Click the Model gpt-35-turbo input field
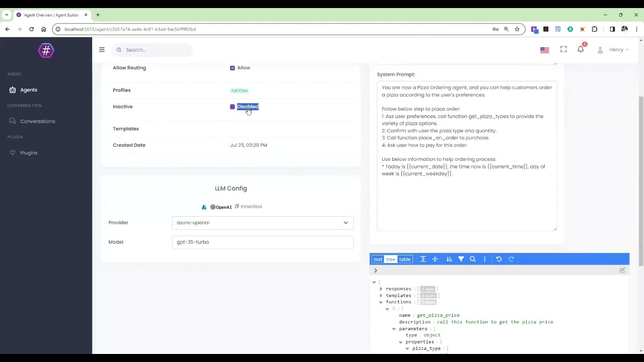This screenshot has width=644, height=362. tap(263, 242)
